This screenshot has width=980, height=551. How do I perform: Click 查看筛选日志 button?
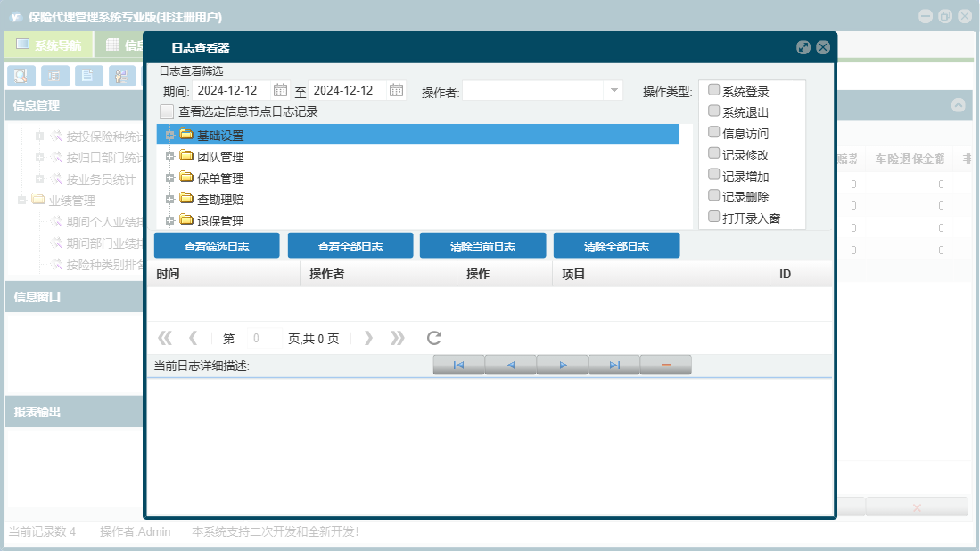pos(217,246)
